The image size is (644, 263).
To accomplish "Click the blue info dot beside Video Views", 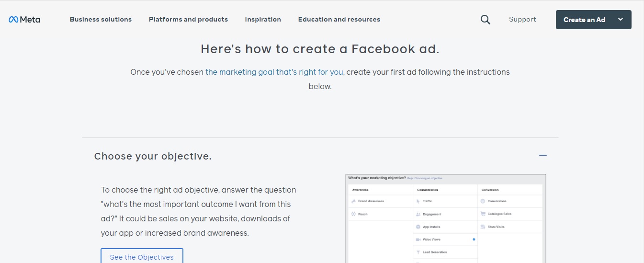I will click(474, 239).
